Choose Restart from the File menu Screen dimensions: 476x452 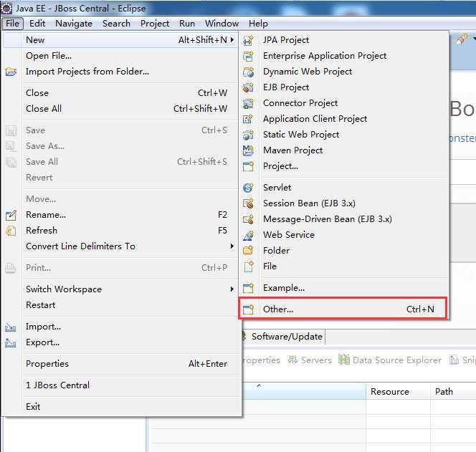120,305
